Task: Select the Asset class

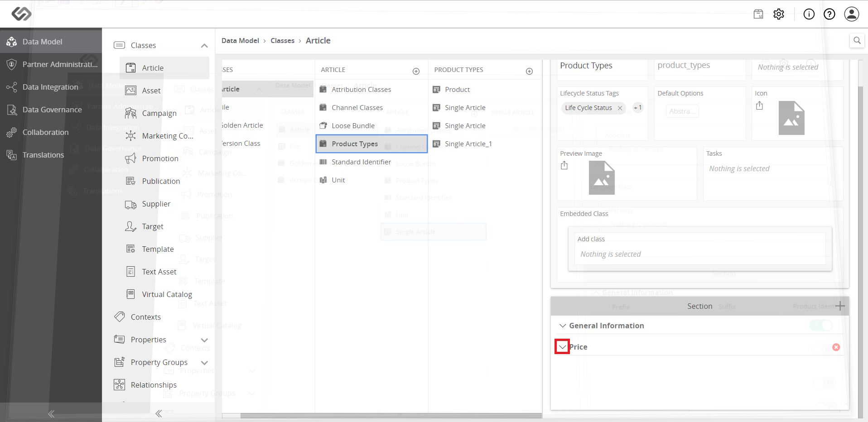Action: point(164,91)
